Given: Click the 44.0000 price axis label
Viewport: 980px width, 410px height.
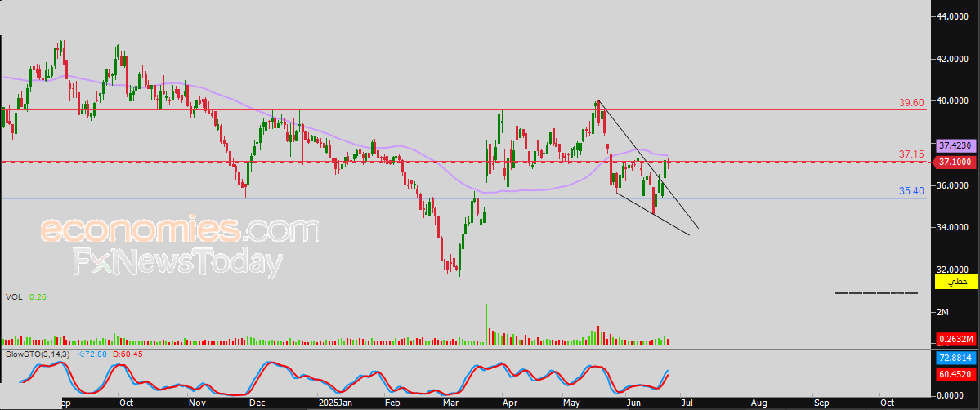Looking at the screenshot, I should click(954, 17).
